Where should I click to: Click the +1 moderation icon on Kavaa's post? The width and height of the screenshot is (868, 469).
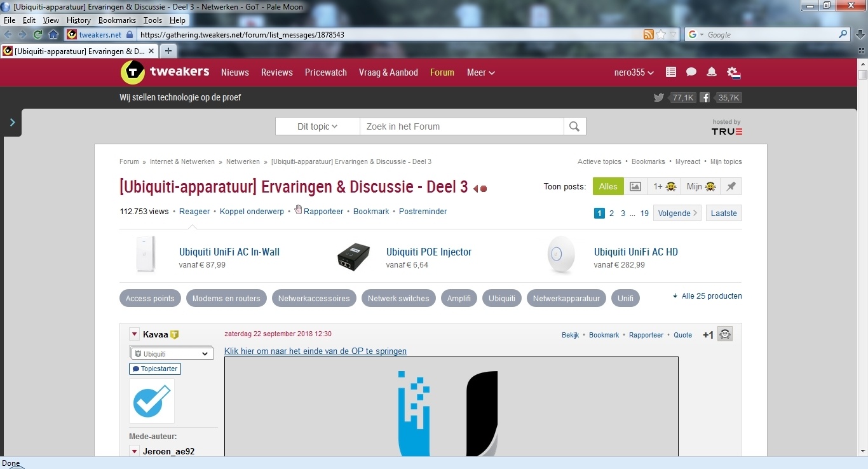pyautogui.click(x=725, y=334)
